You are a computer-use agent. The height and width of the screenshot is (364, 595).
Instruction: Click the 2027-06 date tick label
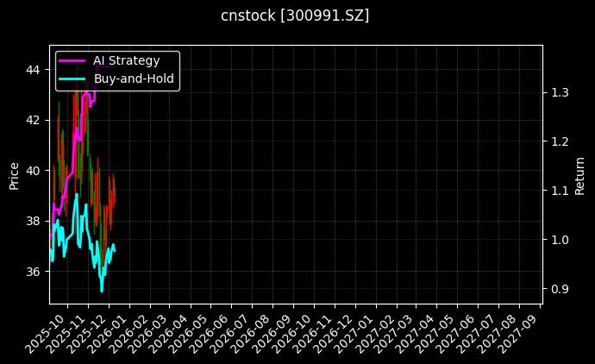click(x=454, y=333)
